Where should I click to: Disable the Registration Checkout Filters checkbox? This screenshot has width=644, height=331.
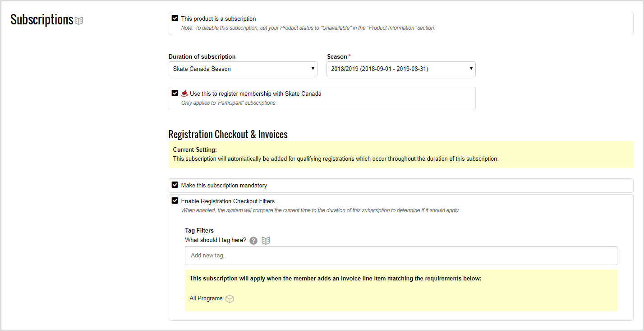coord(175,201)
